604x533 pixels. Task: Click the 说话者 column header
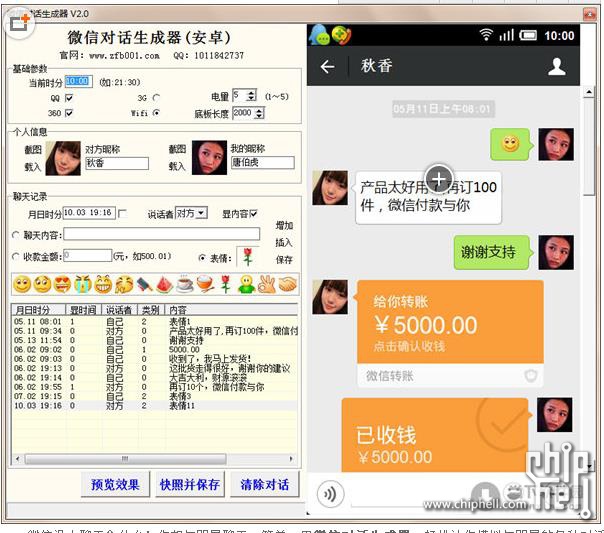[120, 310]
